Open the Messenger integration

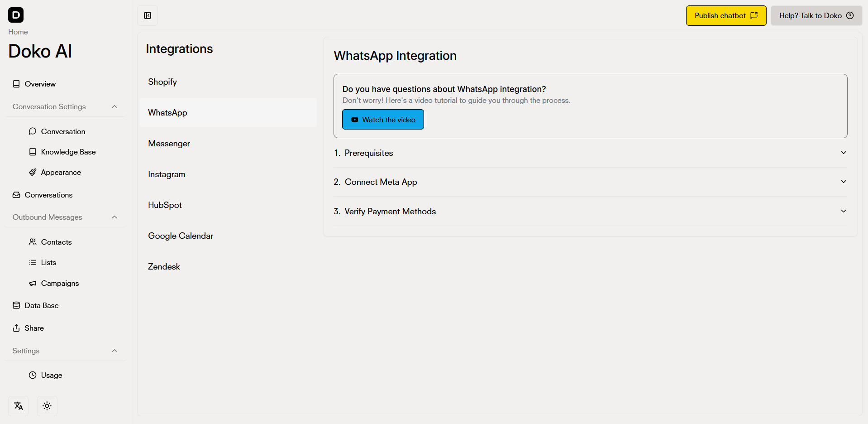169,143
